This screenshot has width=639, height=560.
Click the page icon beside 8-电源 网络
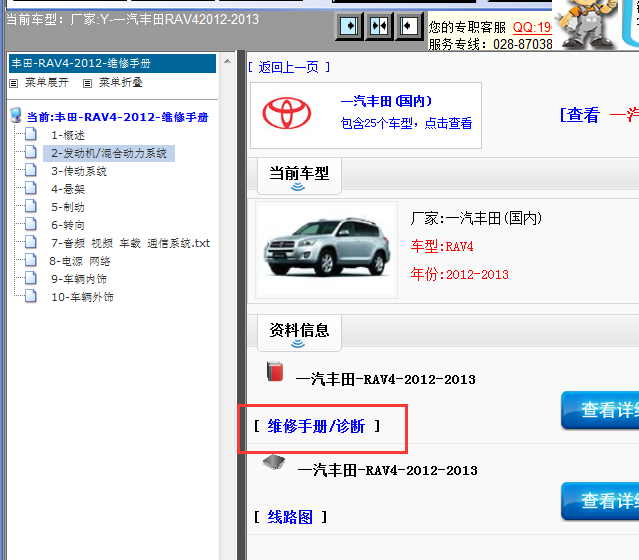click(31, 260)
